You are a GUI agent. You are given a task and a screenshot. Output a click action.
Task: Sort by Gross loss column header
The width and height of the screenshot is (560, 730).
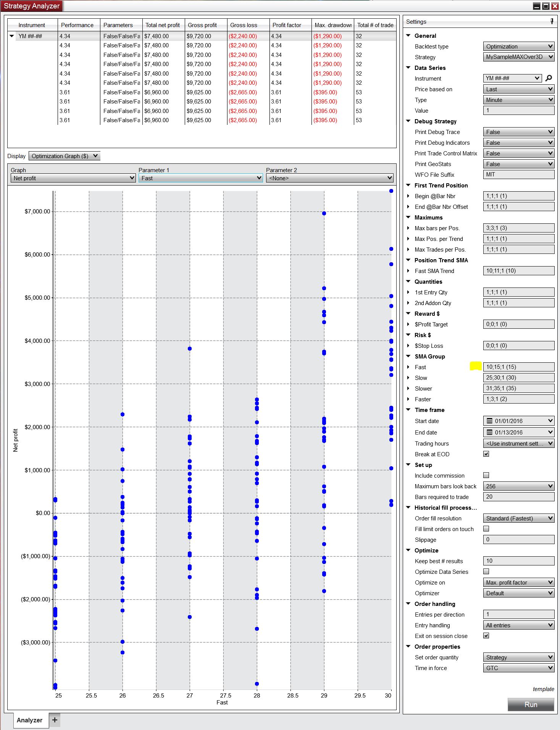(x=248, y=25)
